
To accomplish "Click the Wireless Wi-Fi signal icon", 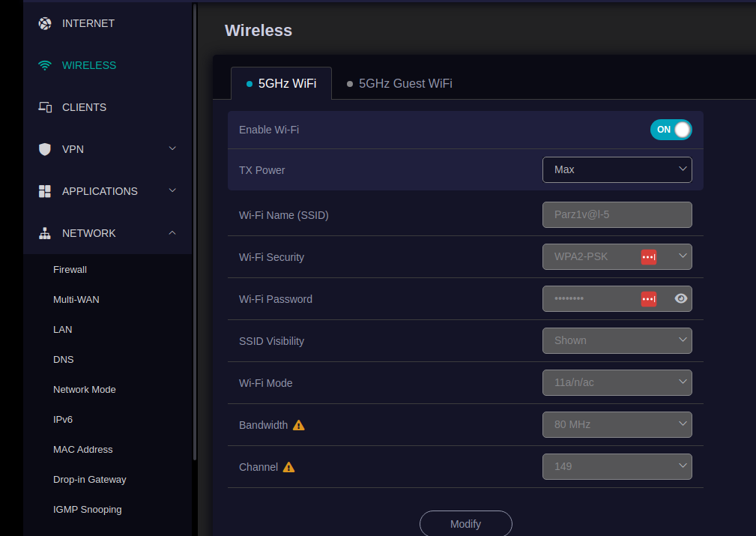I will click(45, 65).
